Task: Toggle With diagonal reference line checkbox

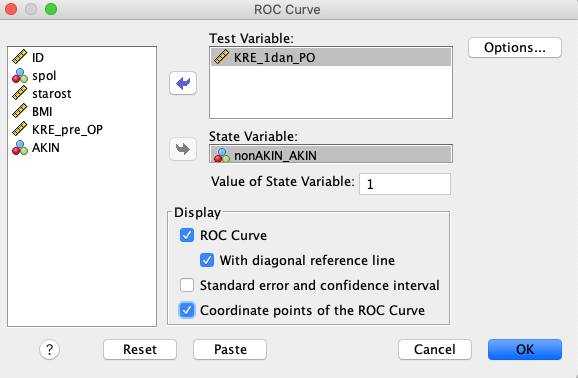Action: pos(207,260)
